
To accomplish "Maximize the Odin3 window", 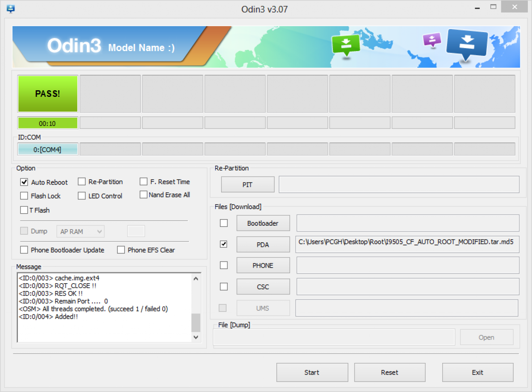I will 493,7.
